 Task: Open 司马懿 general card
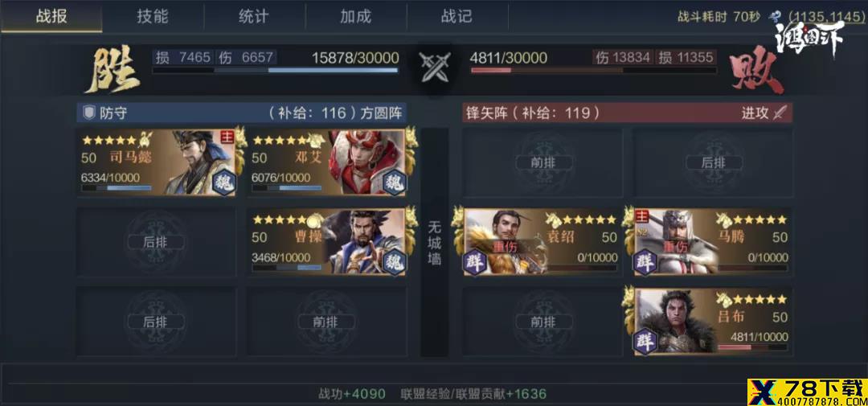(157, 162)
